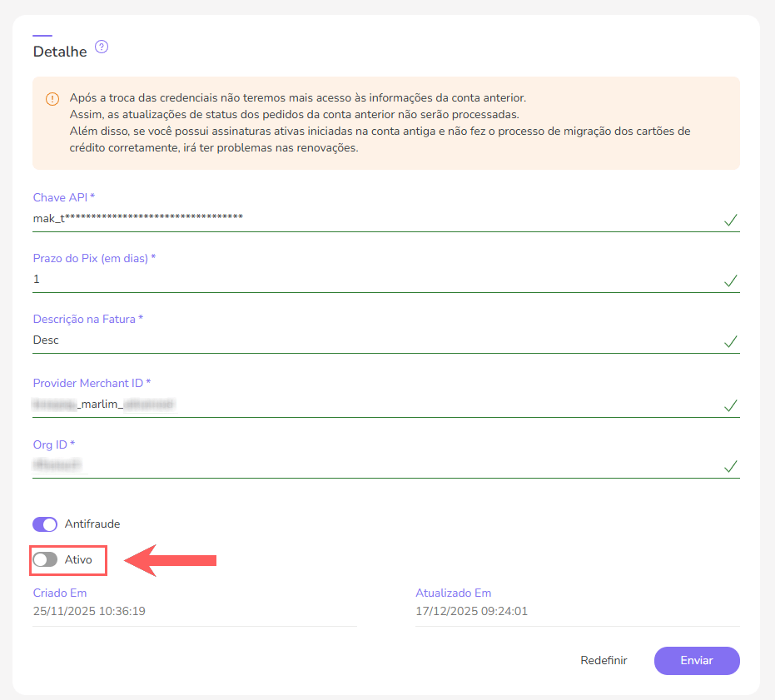Screen dimensions: 775x700
Task: Click the checkmark in Prazo do Pix field
Action: 730,280
